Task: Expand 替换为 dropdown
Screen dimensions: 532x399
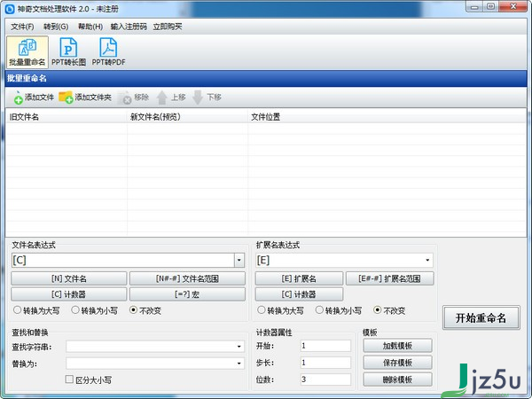Action: (239, 364)
